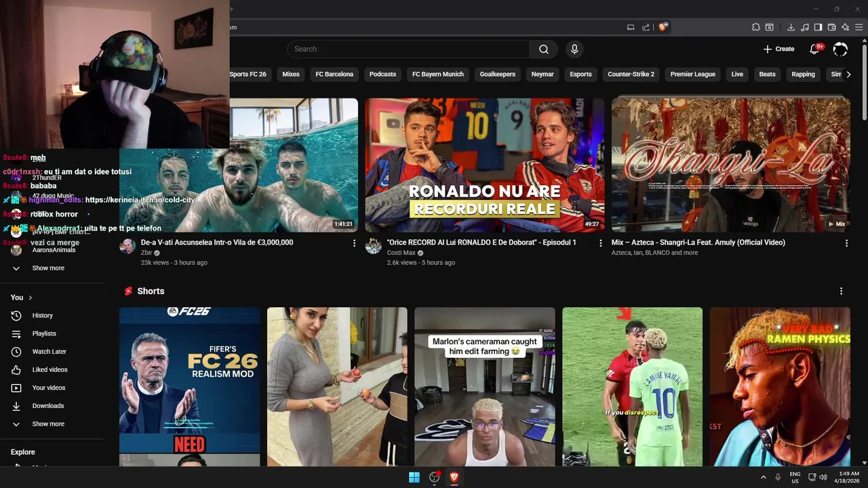
Task: Expand the You section header chevron
Action: coord(31,298)
